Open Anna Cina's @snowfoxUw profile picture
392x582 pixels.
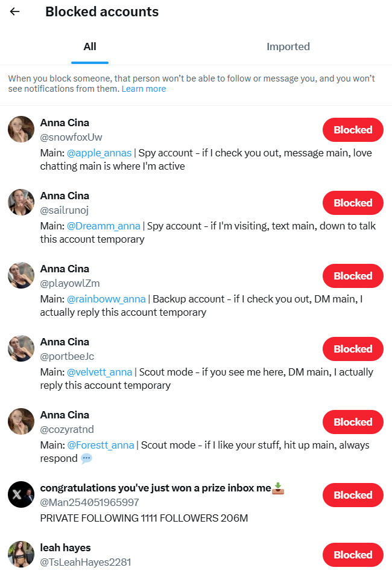(x=21, y=129)
